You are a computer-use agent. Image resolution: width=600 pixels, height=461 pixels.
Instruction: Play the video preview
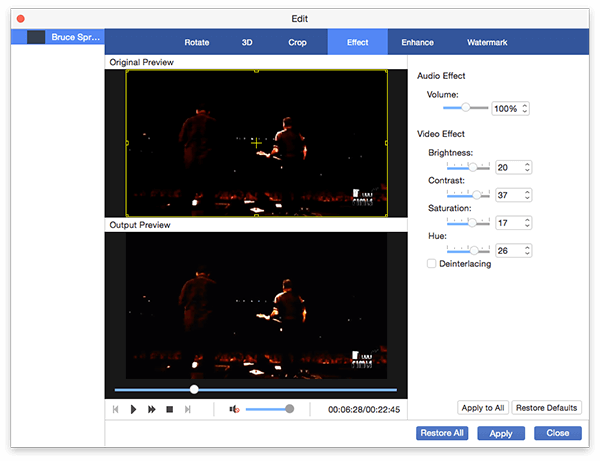pos(133,409)
